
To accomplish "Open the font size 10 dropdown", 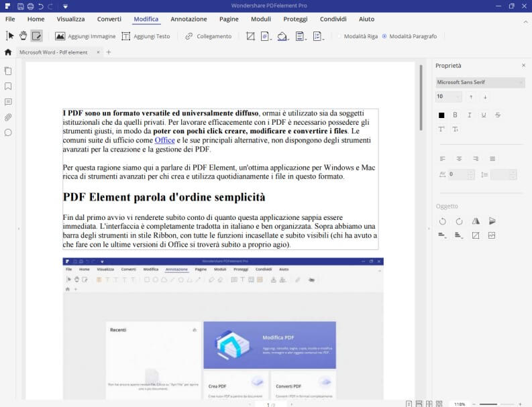I will click(449, 97).
